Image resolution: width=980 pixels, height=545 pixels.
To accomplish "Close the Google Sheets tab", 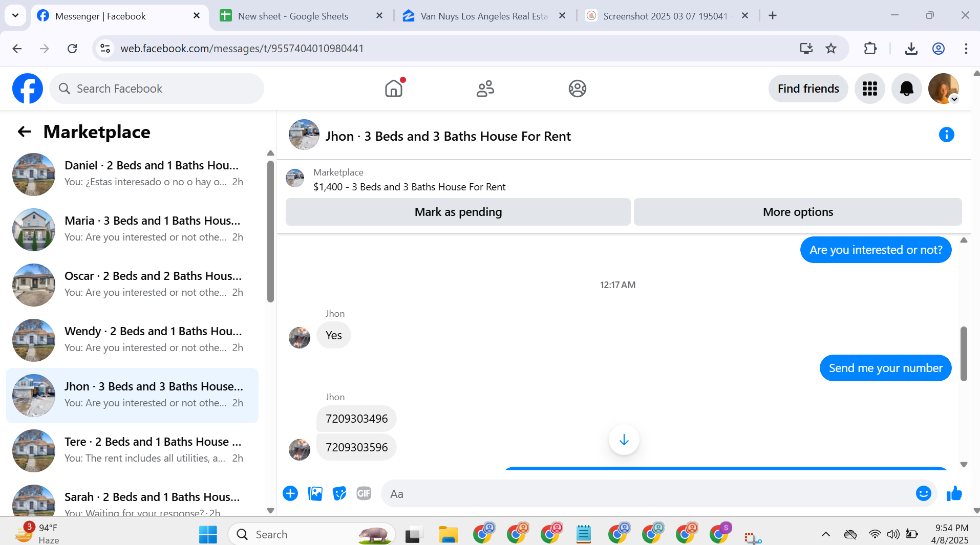I will [379, 16].
